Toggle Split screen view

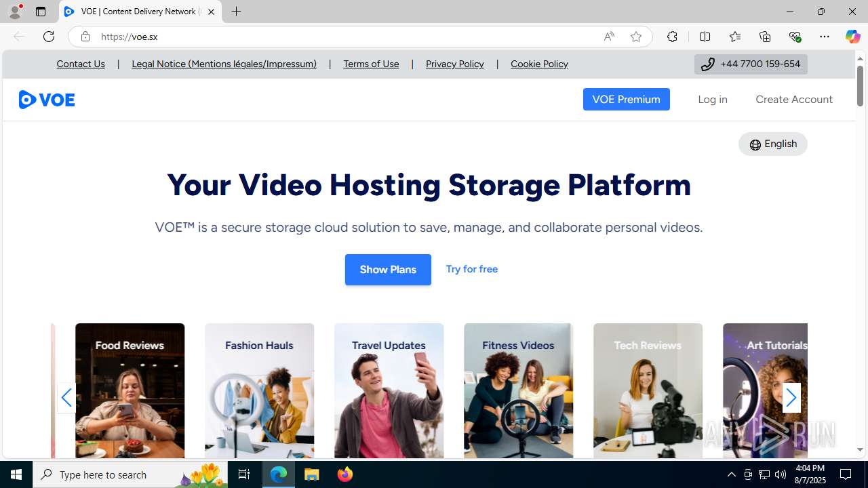[x=705, y=37]
